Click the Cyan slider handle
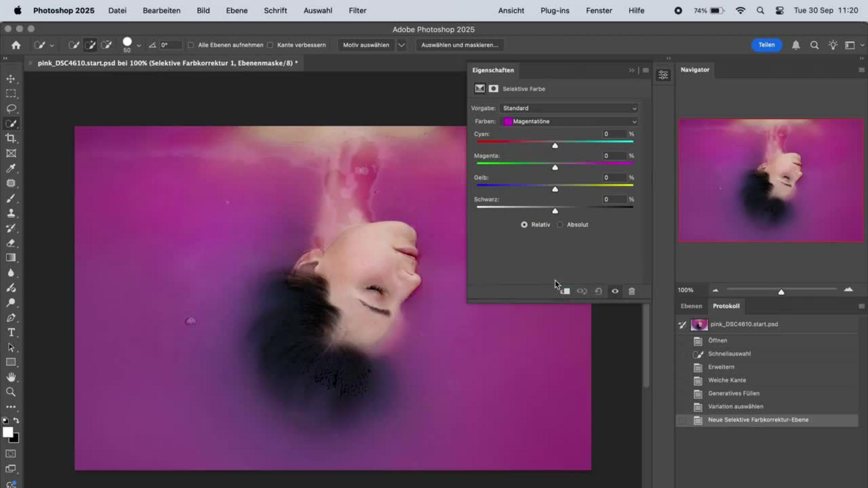This screenshot has height=488, width=868. pos(555,146)
